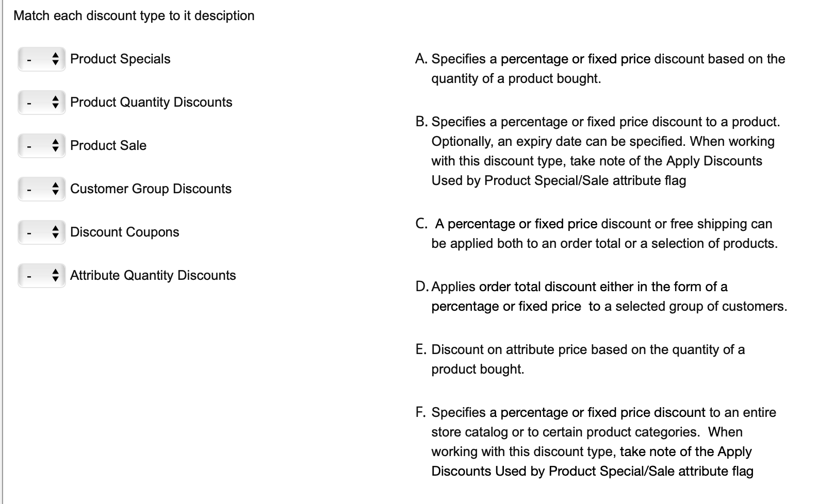Click description F about store catalog discounts
The width and height of the screenshot is (818, 504).
click(x=598, y=442)
